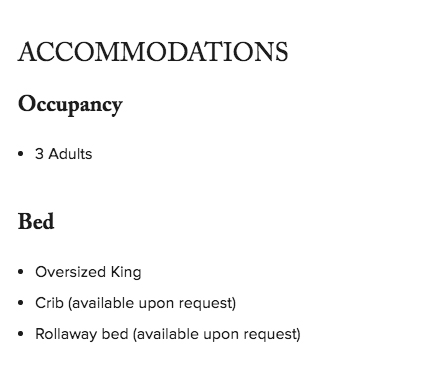Click the ACCOMMODATIONS heading

[x=153, y=52]
